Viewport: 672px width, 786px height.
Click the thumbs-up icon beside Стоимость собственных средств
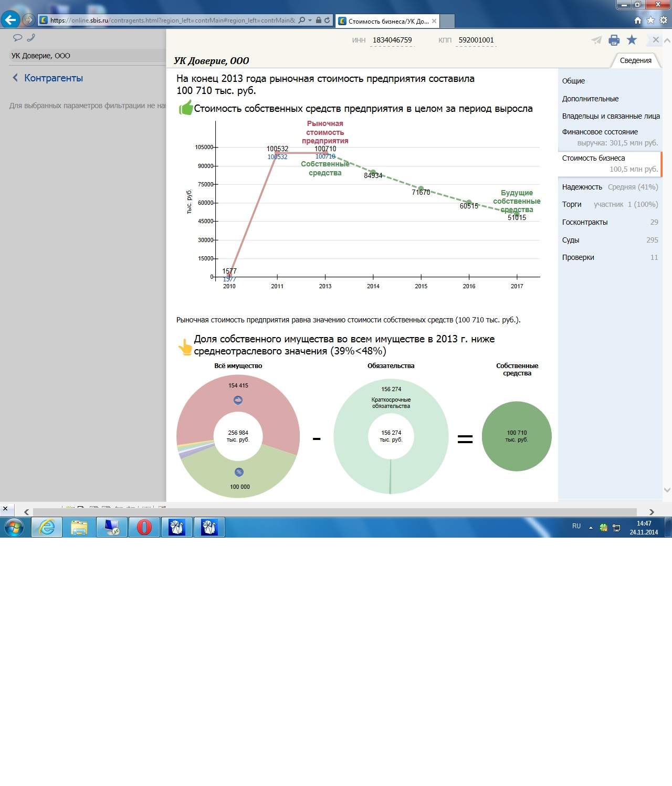coord(185,108)
